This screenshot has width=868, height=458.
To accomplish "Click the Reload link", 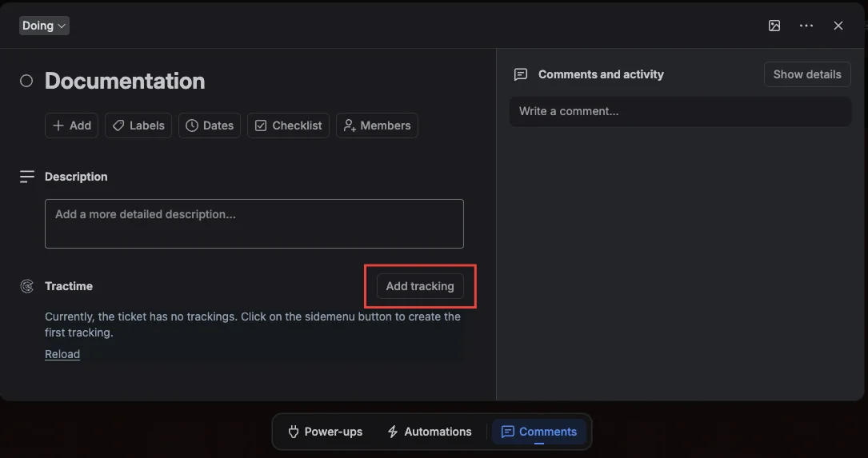I will coord(62,354).
